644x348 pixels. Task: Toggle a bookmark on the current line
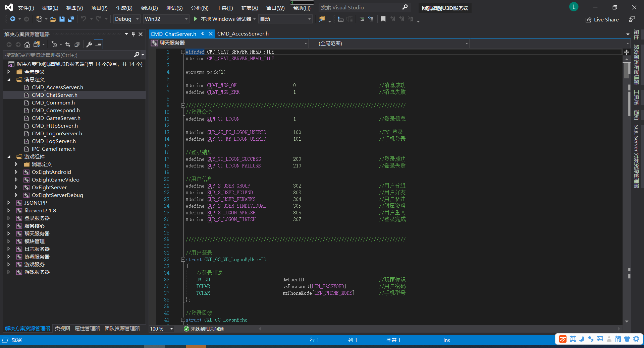[383, 19]
